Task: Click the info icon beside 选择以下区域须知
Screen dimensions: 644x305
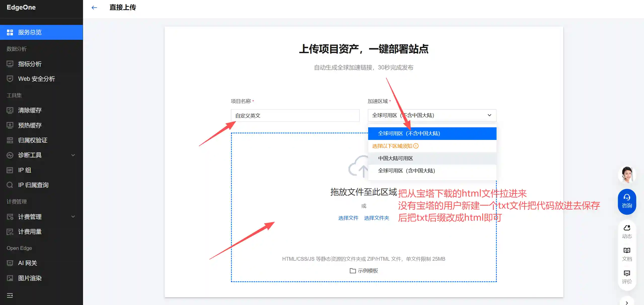Action: (x=416, y=146)
